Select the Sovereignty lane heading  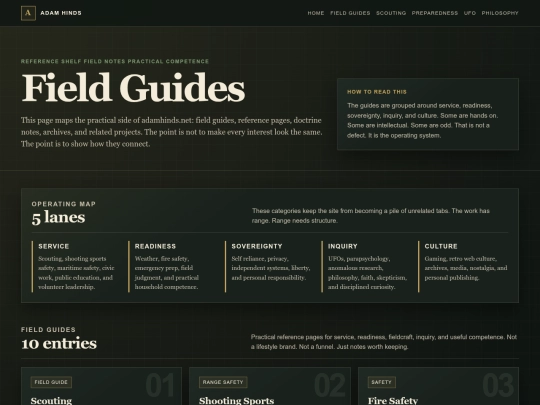257,246
